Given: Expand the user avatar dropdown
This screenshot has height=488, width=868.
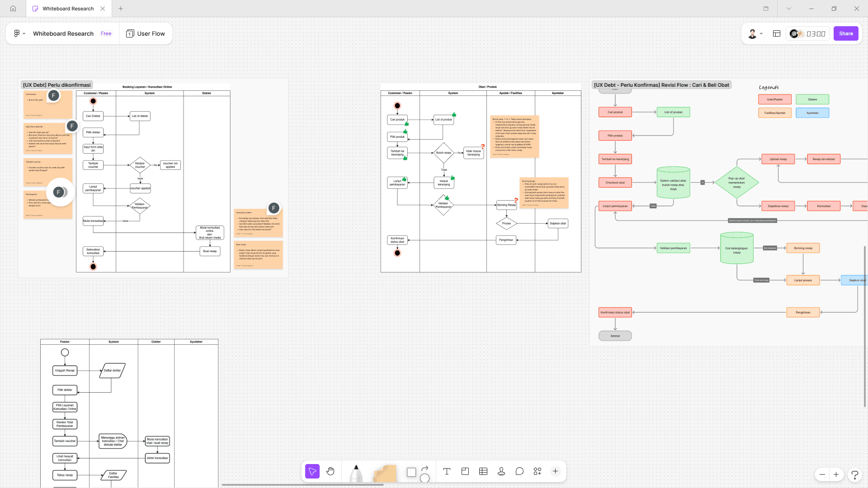Looking at the screenshot, I should click(755, 33).
